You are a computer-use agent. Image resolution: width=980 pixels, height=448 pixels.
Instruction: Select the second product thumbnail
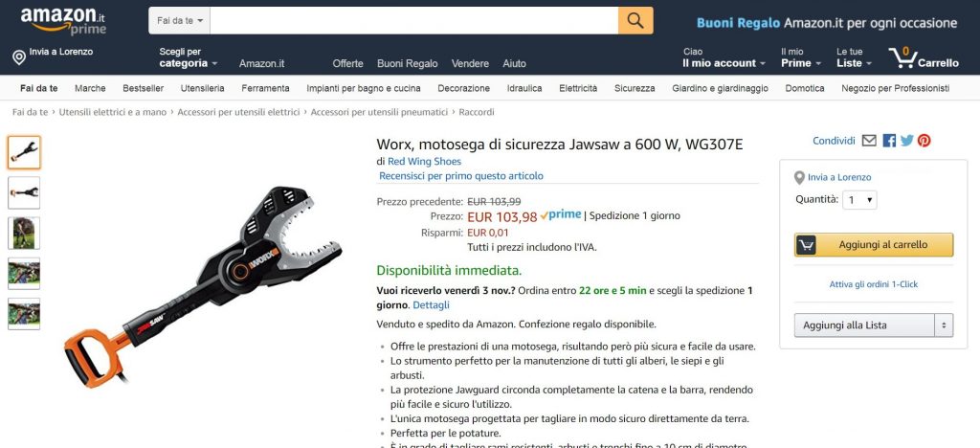click(x=24, y=192)
